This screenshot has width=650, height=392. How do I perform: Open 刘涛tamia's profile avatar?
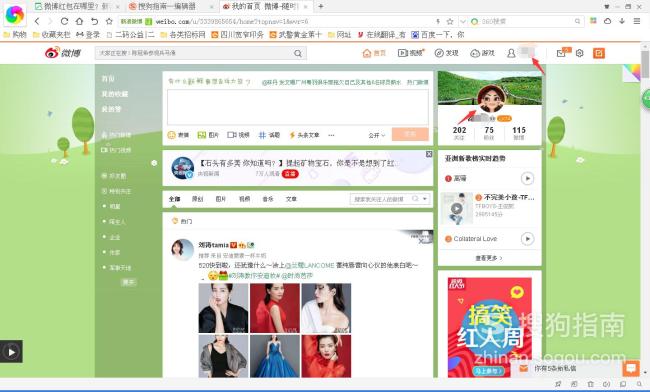[x=182, y=250]
